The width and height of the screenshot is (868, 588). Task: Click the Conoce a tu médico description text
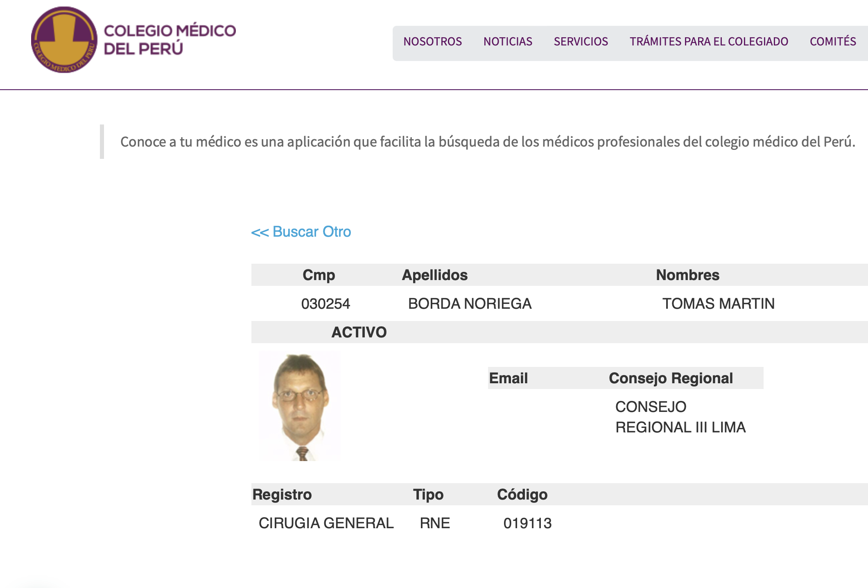click(x=488, y=142)
